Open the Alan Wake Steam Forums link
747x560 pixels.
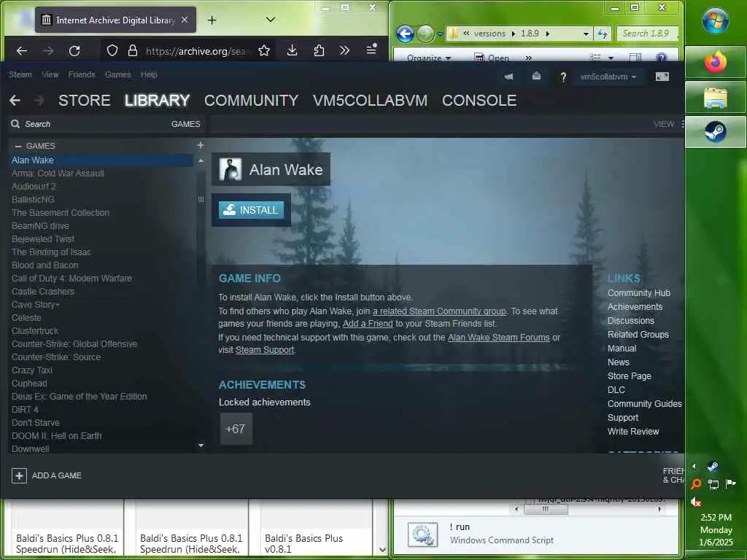tap(498, 337)
